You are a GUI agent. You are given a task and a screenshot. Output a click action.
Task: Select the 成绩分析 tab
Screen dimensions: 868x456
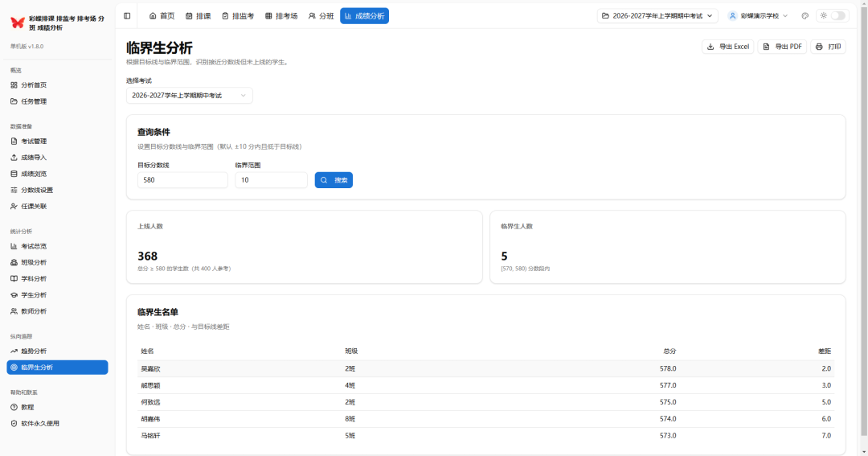(364, 16)
